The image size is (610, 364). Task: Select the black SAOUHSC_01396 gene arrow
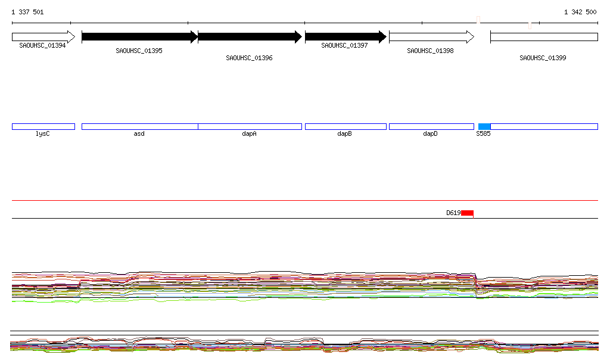[x=250, y=37]
